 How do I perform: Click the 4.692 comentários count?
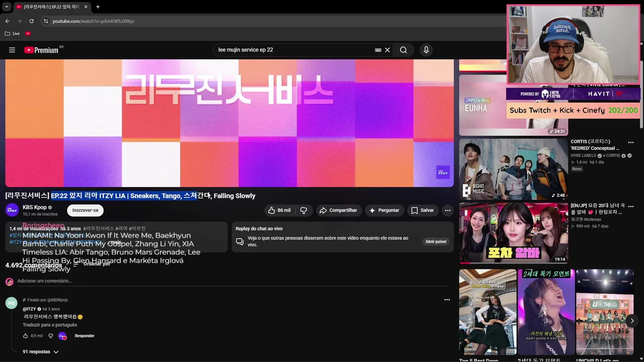click(x=34, y=265)
